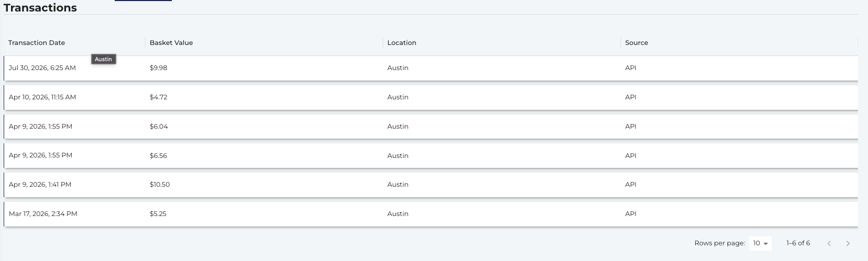This screenshot has height=261, width=868.
Task: Click the $9.98 basket value cell
Action: (x=158, y=68)
